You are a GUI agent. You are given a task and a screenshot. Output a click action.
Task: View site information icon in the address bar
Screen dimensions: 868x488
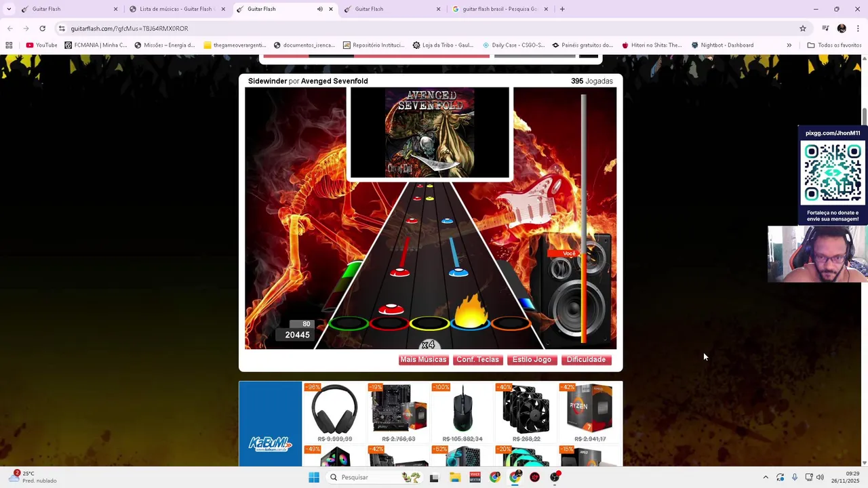click(x=62, y=28)
